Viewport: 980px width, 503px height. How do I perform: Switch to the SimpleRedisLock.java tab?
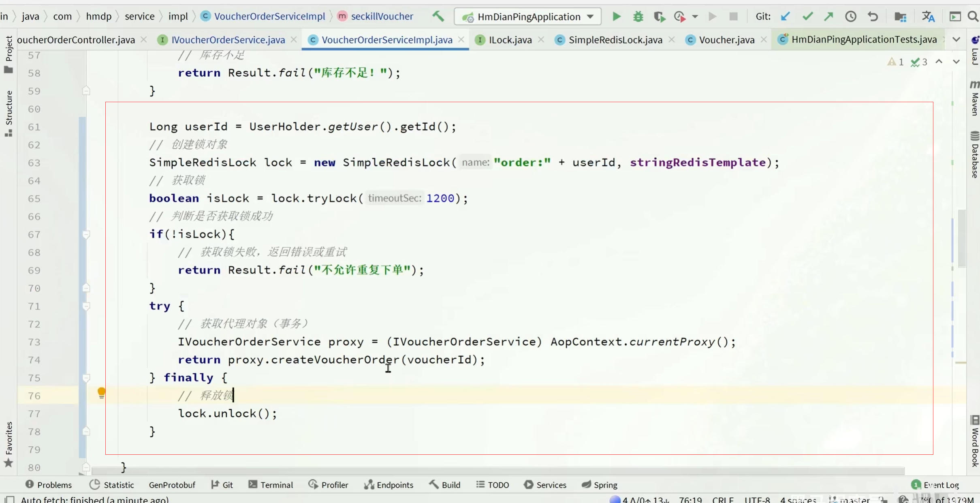[615, 40]
